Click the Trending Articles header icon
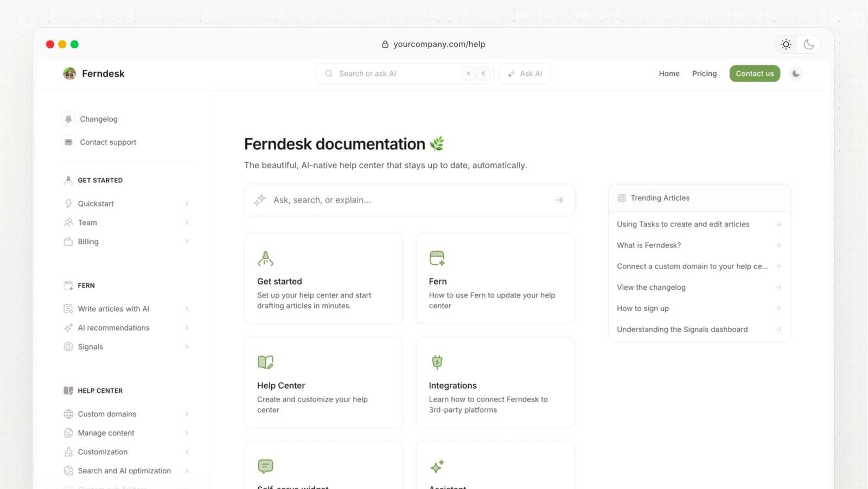 click(x=622, y=198)
